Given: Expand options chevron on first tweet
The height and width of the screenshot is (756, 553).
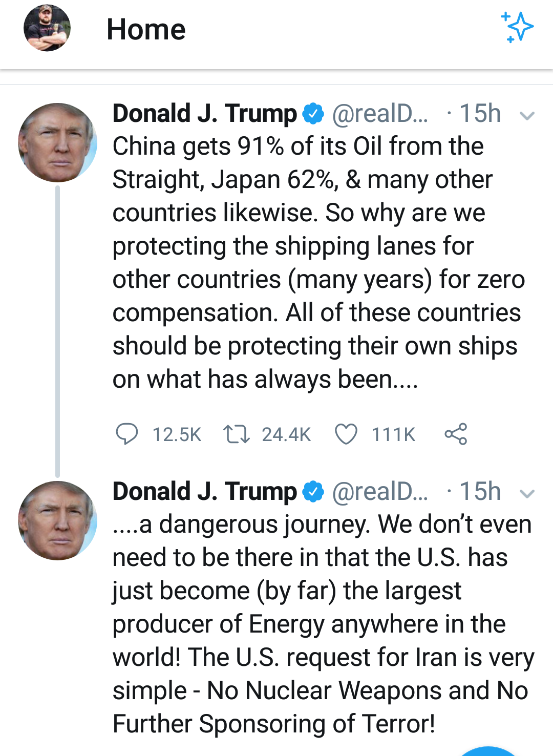Looking at the screenshot, I should click(x=527, y=116).
